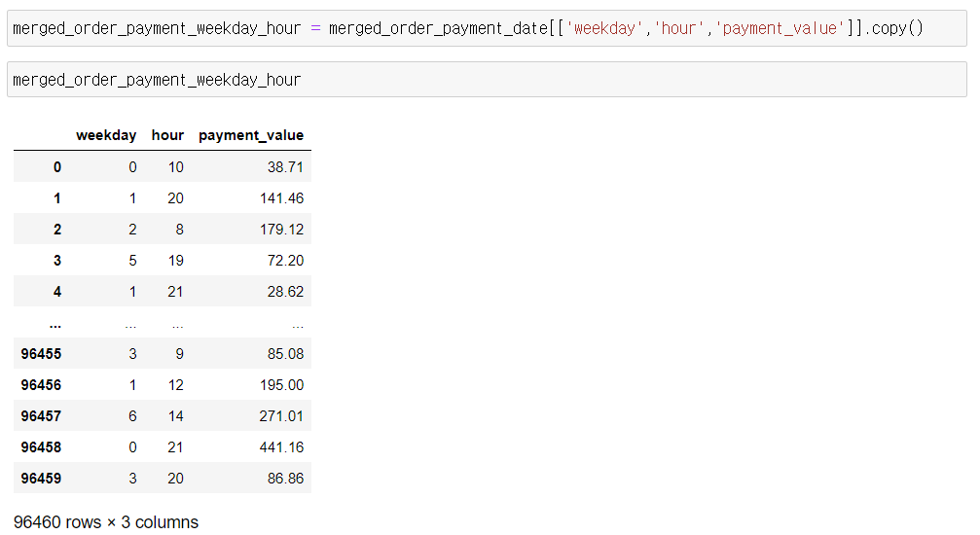Click the 'payment_value' string in the code
This screenshot has height=535, width=980.
coord(780,28)
